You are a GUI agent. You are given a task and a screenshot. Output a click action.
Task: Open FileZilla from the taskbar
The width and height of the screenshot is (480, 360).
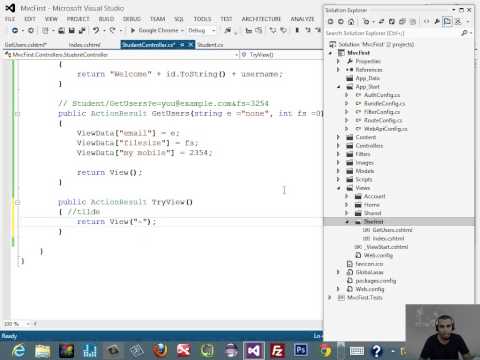click(277, 351)
